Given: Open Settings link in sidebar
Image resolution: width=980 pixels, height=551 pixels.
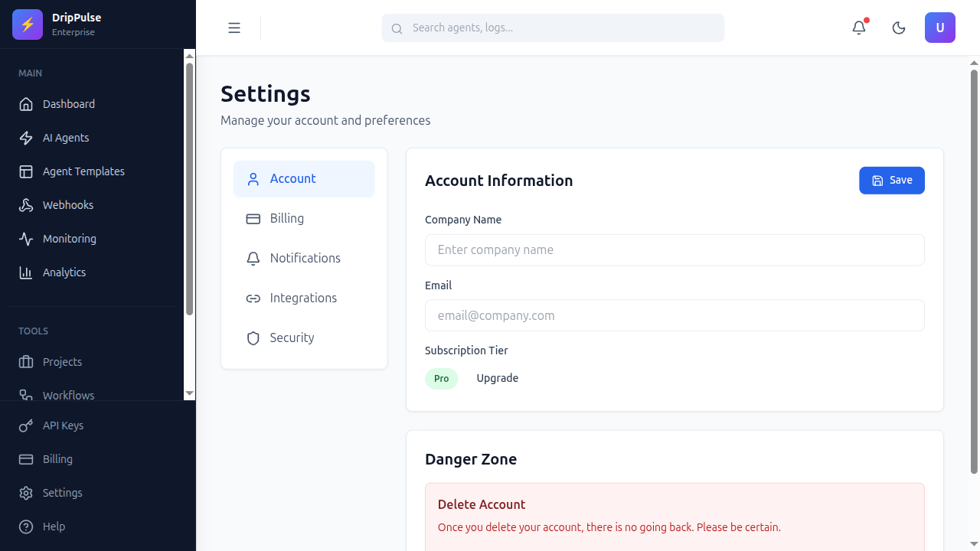Looking at the screenshot, I should pyautogui.click(x=98, y=493).
